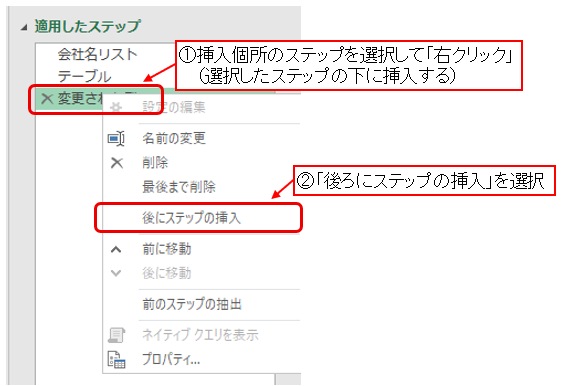Click ネイティブ クエリを表示 menu entry
Screen dimensions: 570x386
coord(200,335)
